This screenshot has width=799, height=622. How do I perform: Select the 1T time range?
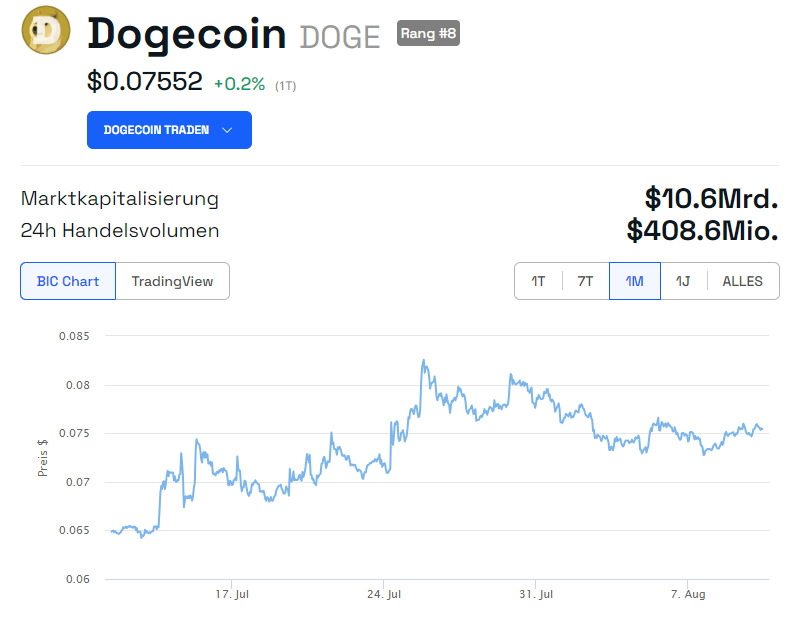coord(538,281)
